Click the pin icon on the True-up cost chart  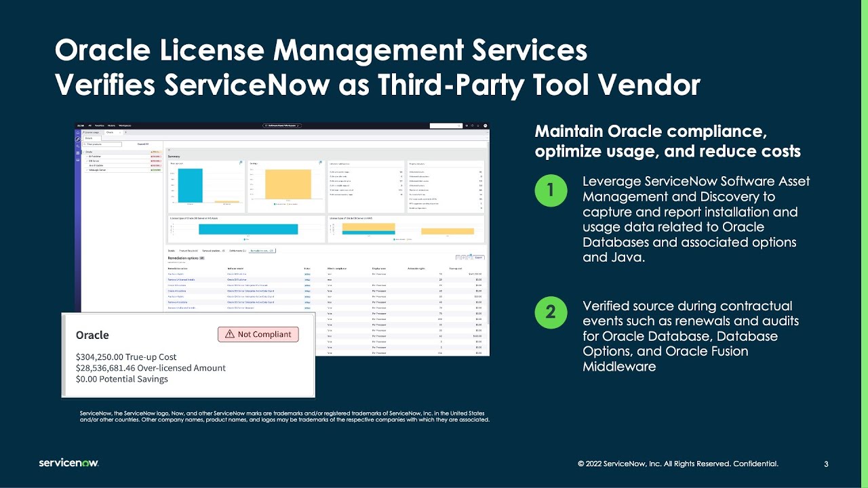coord(241,163)
